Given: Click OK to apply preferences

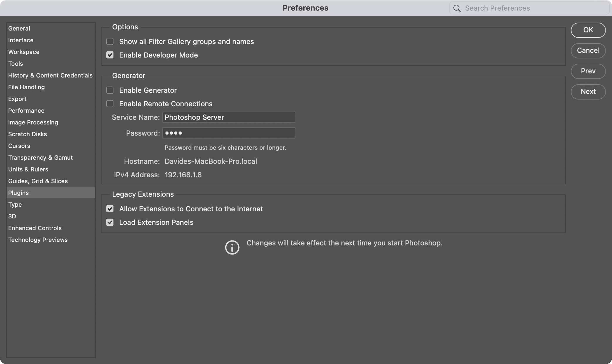Looking at the screenshot, I should tap(588, 30).
